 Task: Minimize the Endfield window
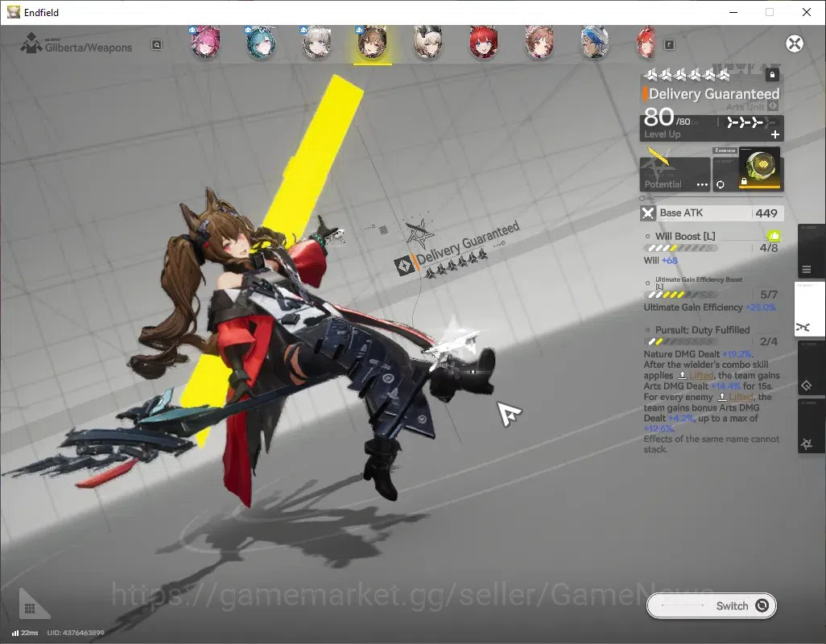pos(733,12)
